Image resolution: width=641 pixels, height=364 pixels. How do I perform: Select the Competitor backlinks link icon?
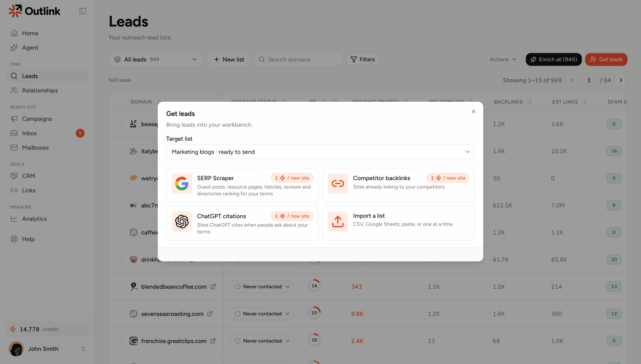point(338,184)
